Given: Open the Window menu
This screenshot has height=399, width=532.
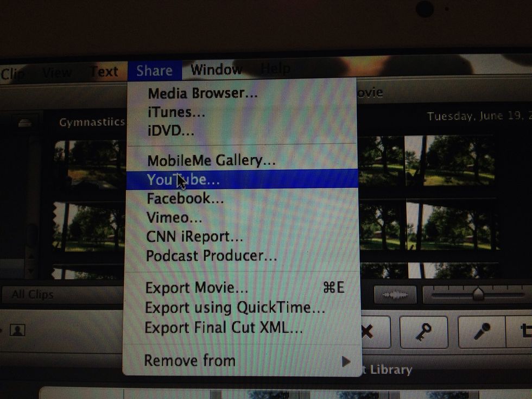Looking at the screenshot, I should 216,70.
